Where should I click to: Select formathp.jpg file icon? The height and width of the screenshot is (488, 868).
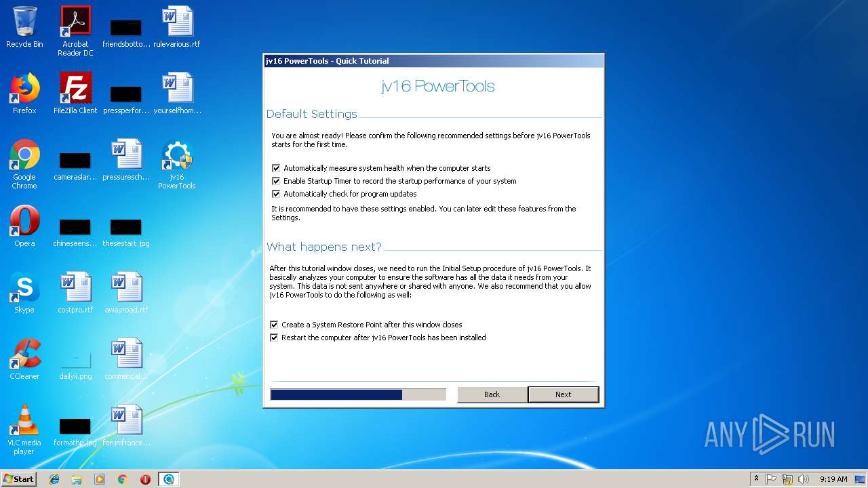(75, 430)
